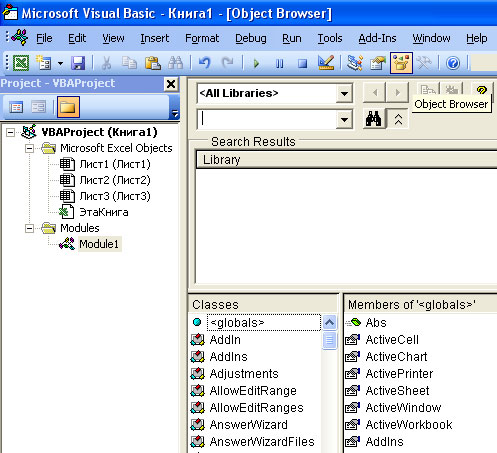The width and height of the screenshot is (497, 453).
Task: Hide search results with double-chevron button
Action: (x=398, y=119)
